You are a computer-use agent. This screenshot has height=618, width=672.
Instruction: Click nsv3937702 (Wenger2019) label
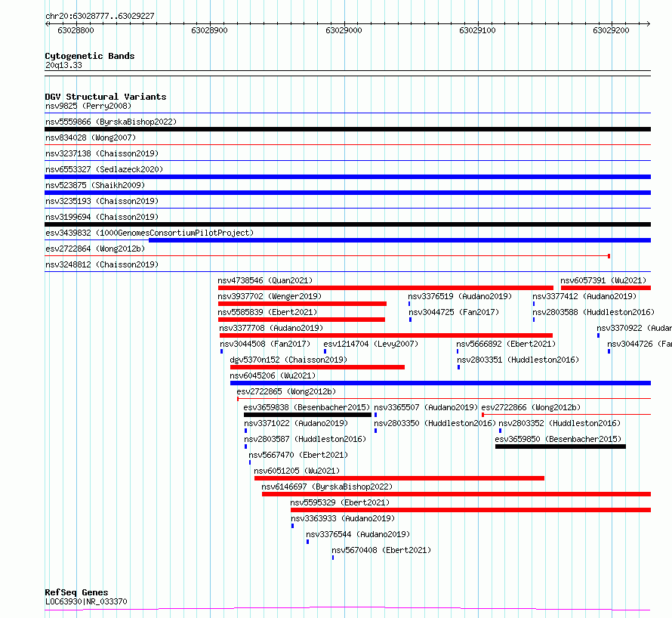[x=270, y=296]
